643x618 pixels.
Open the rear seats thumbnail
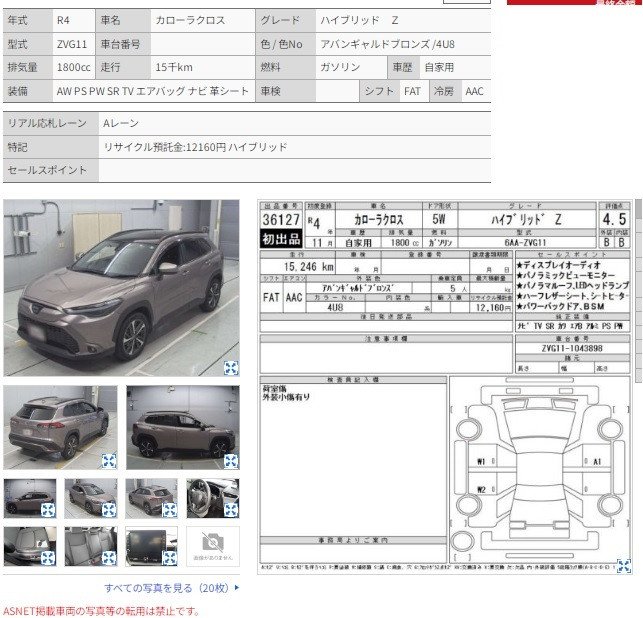click(91, 546)
